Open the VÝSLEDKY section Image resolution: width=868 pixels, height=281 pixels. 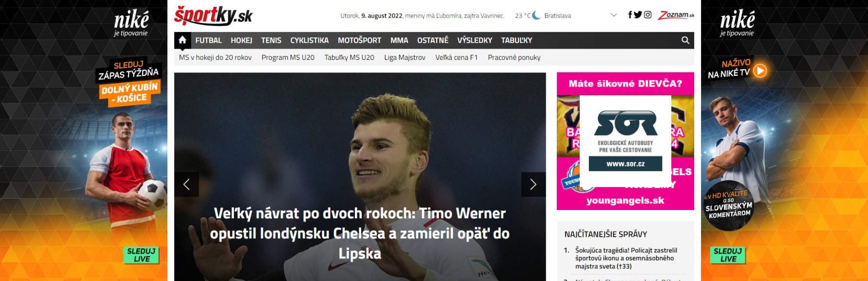tap(474, 40)
